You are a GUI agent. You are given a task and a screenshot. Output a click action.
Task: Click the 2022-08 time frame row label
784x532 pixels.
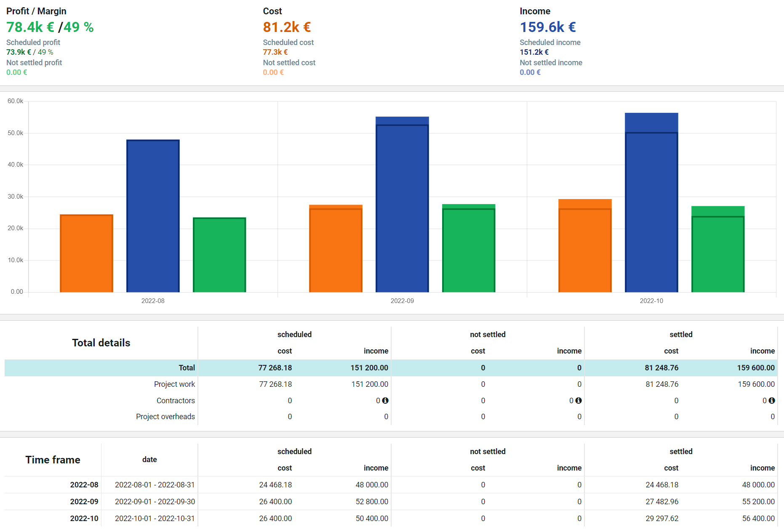pos(84,484)
